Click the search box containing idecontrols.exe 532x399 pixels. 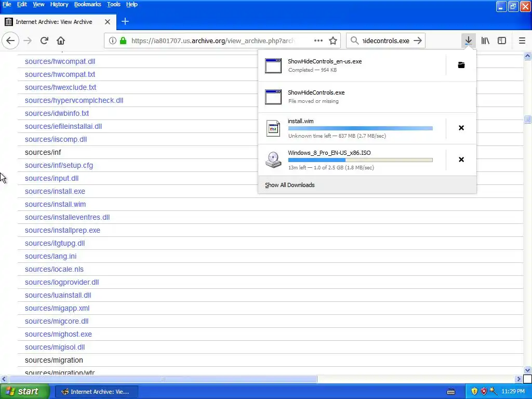pyautogui.click(x=386, y=41)
